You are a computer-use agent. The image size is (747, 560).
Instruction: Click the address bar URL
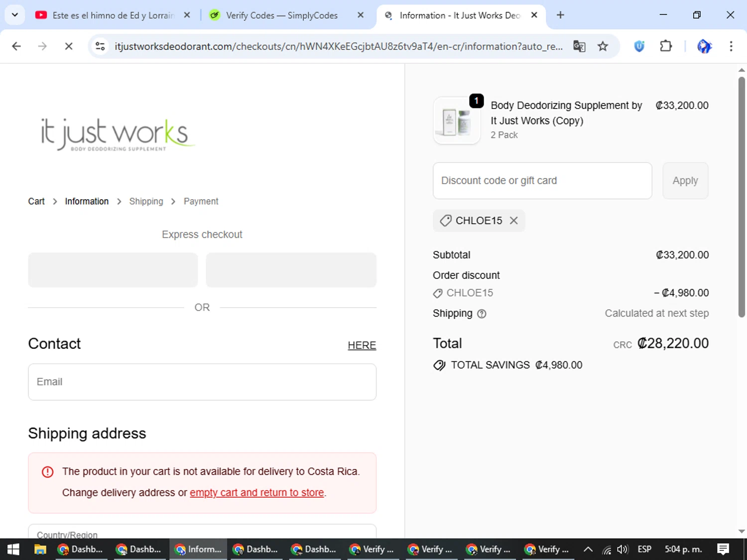point(339,46)
